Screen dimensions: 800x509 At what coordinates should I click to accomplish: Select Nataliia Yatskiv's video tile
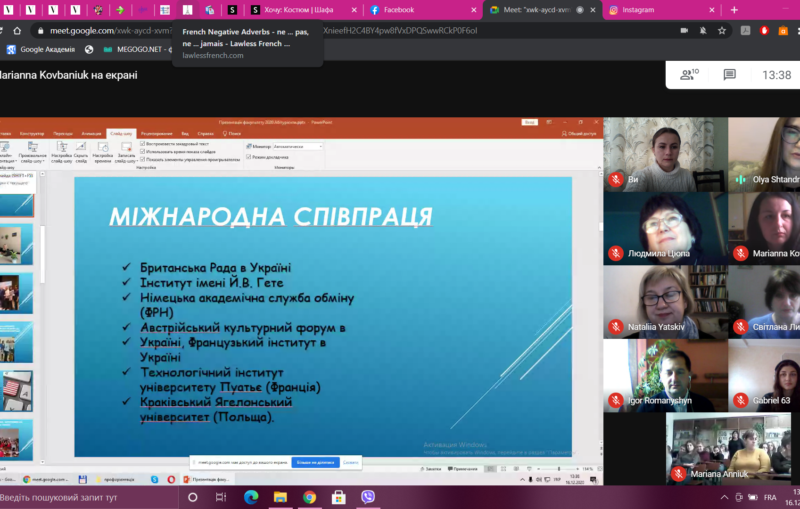pos(665,302)
